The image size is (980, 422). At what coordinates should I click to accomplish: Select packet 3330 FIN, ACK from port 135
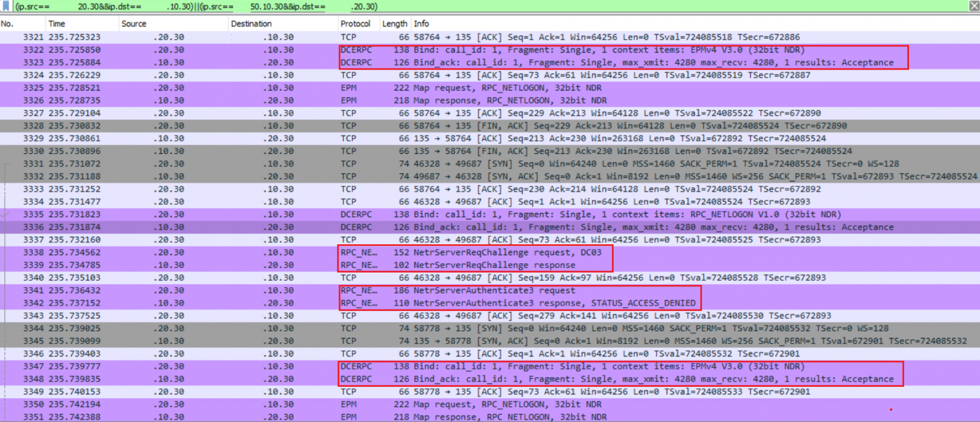pos(490,151)
